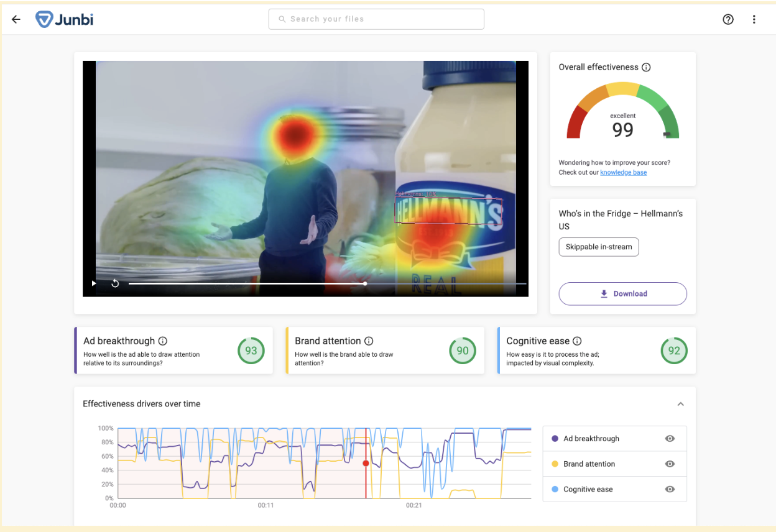
Task: Click the yellow Brand attention legend dot
Action: (555, 464)
